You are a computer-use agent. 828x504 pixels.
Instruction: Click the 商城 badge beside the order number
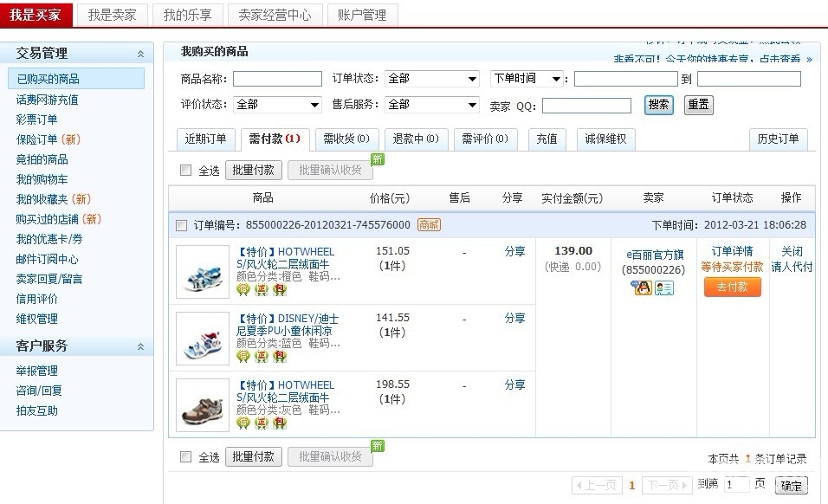point(429,225)
